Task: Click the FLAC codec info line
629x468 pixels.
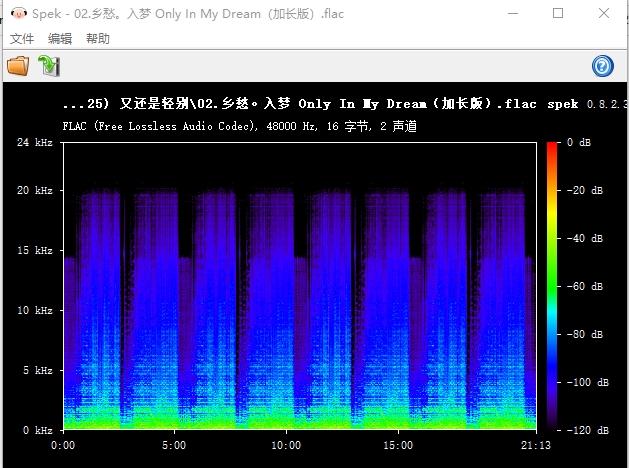Action: 239,126
